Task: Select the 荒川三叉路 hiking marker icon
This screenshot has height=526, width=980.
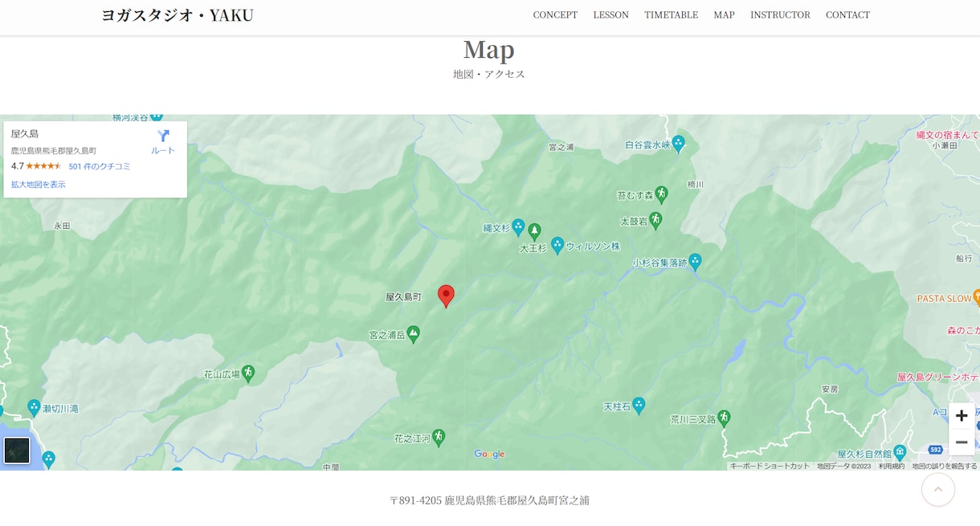Action: (x=724, y=418)
